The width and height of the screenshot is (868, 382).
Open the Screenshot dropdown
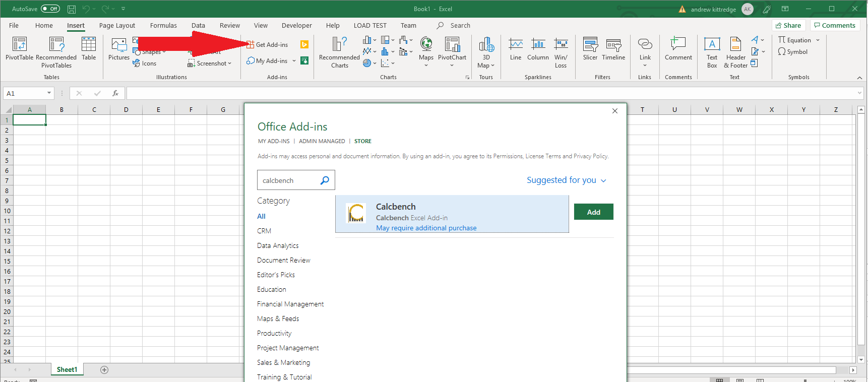pyautogui.click(x=210, y=63)
